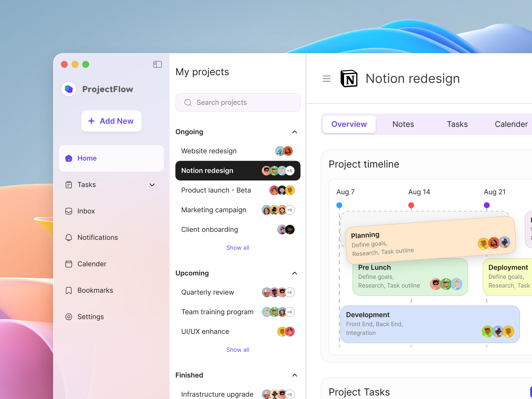View Bookmarks using its sidebar icon

pos(69,290)
